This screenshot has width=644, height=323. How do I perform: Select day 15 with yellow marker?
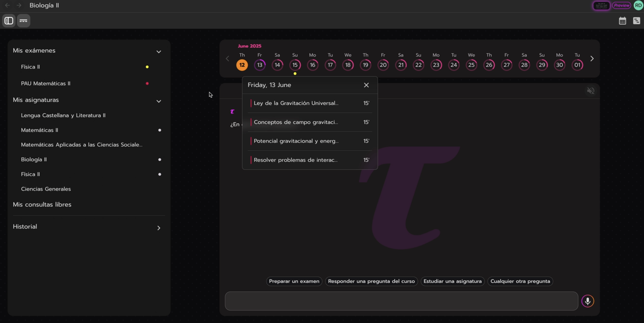[295, 65]
